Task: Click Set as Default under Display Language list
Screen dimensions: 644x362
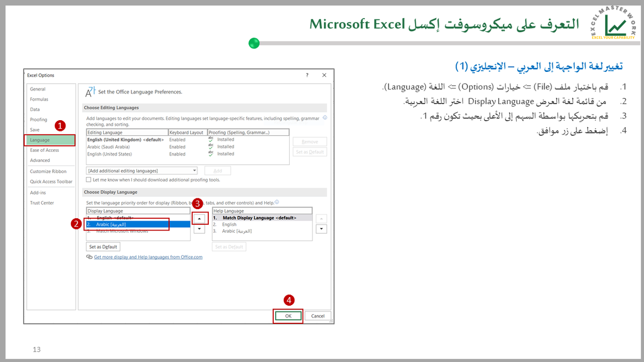Action: coord(103,247)
